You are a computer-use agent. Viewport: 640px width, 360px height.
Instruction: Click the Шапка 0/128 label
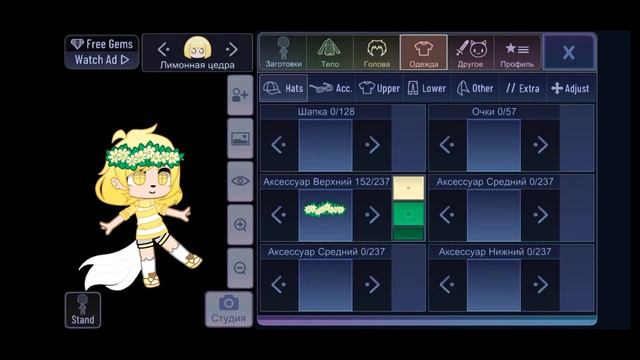(x=326, y=111)
